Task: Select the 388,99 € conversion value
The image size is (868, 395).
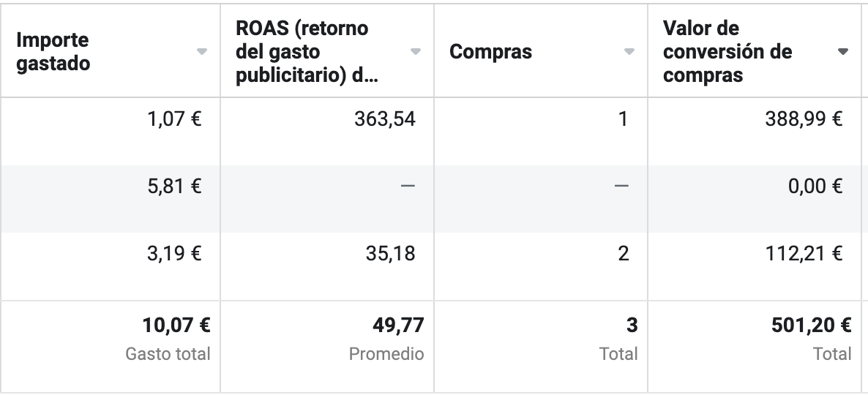Action: [804, 119]
